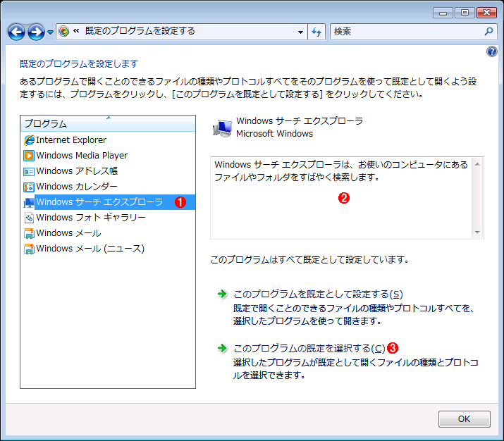Click the Windows メール icon
The width and height of the screenshot is (504, 441).
pos(29,233)
